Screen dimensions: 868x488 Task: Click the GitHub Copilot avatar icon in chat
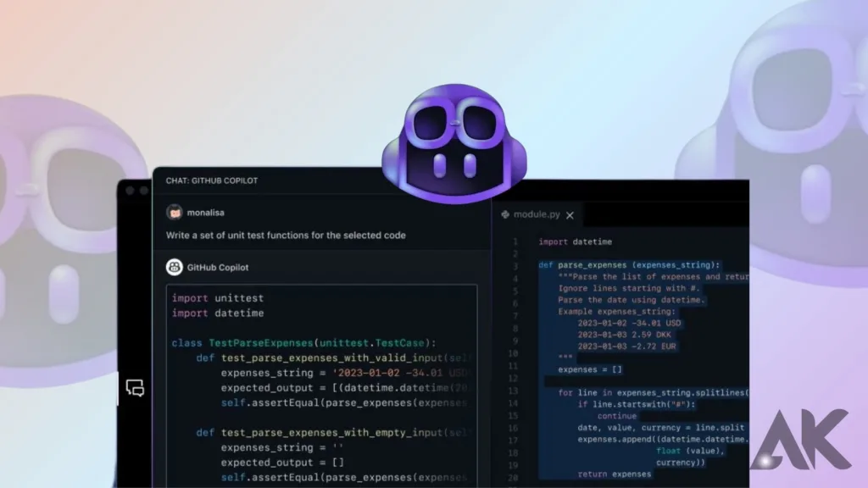tap(175, 267)
